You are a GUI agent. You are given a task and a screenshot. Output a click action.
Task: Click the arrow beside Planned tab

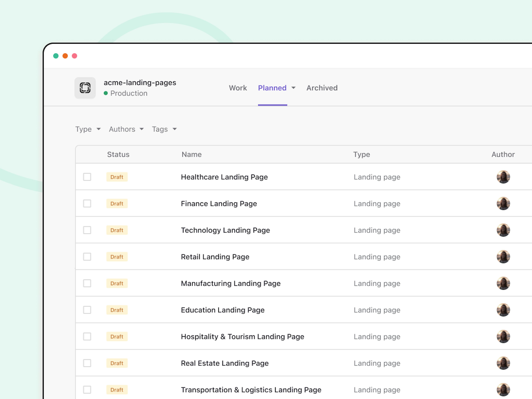point(293,88)
